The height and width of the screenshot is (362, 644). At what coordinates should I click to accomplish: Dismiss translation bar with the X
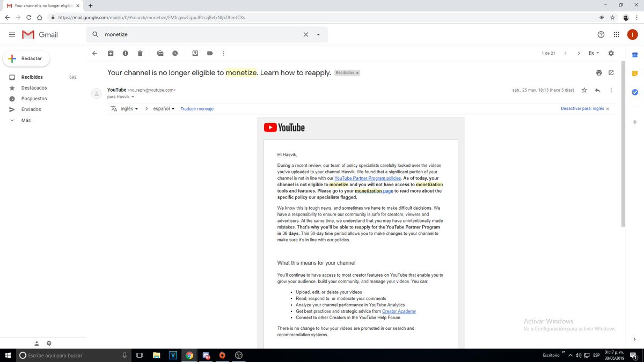608,108
